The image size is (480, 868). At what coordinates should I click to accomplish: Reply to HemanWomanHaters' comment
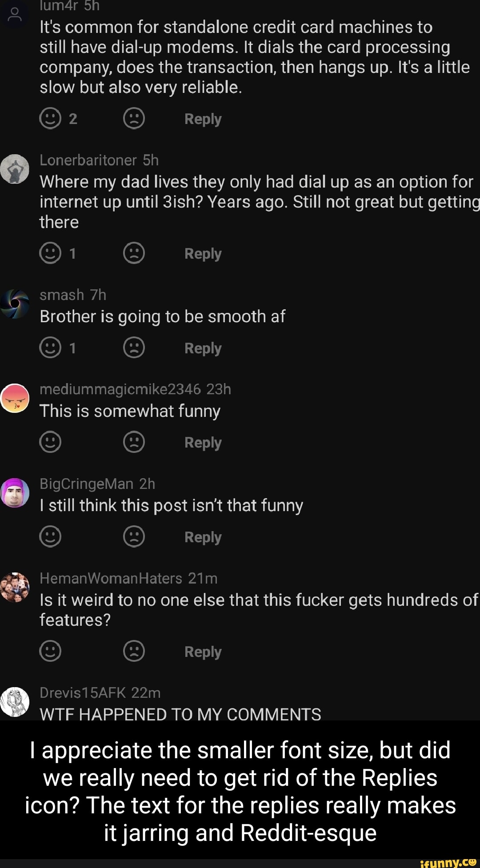[203, 652]
